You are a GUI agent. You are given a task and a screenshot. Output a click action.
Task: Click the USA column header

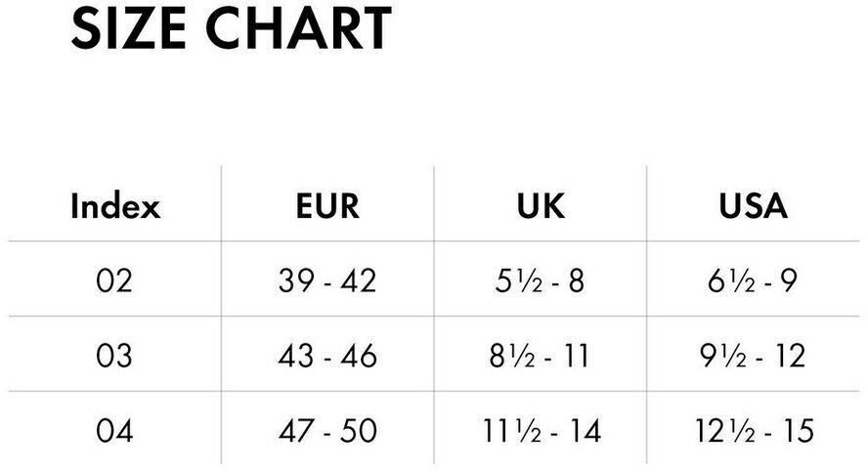753,206
